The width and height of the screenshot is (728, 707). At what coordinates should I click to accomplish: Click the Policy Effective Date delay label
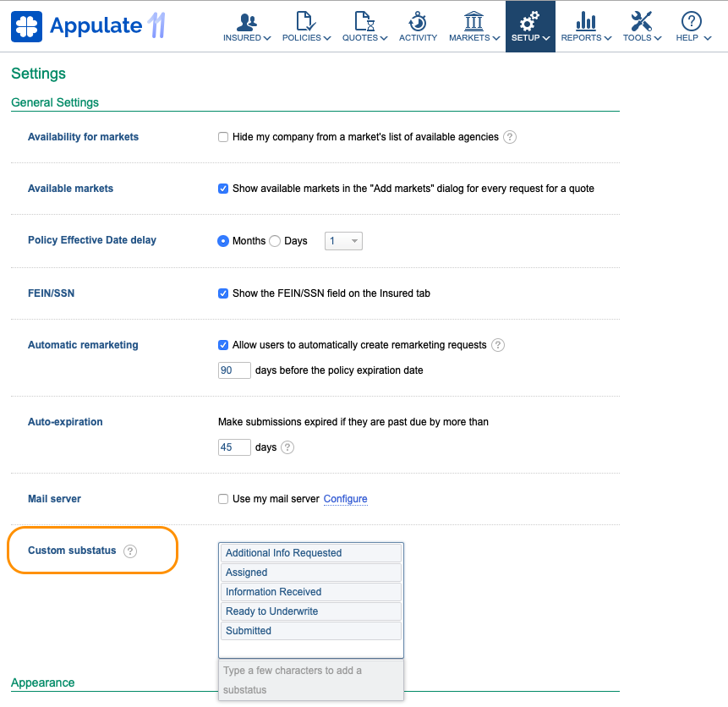[92, 240]
